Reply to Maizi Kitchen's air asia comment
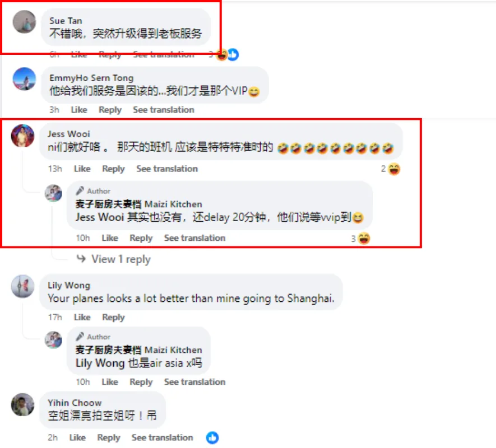The height and width of the screenshot is (448, 496). coord(141,382)
